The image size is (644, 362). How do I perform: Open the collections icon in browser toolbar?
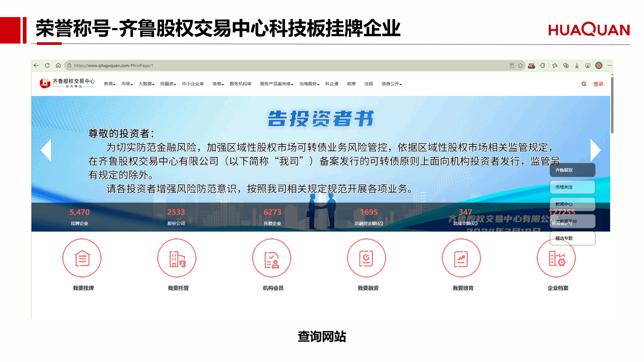point(566,65)
